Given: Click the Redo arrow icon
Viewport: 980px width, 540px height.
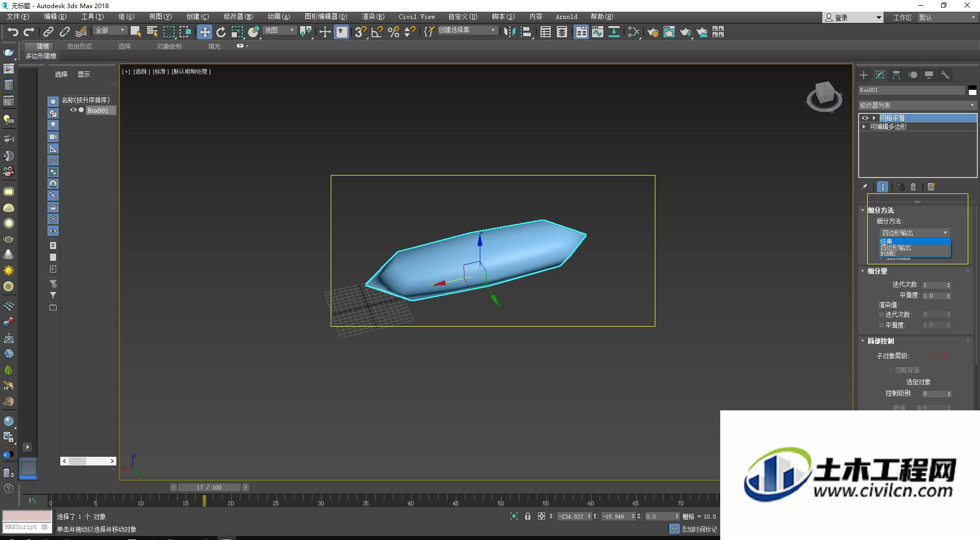Looking at the screenshot, I should [x=29, y=32].
